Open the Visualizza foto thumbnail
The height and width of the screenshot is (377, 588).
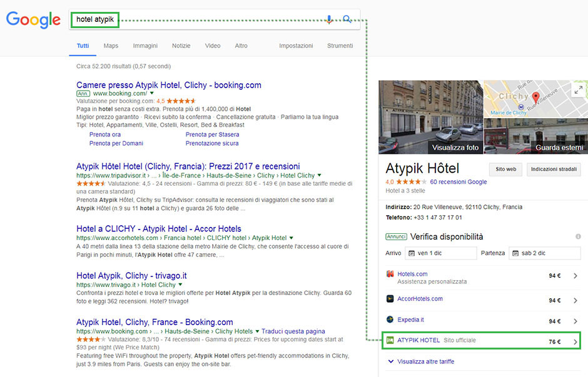[431, 117]
